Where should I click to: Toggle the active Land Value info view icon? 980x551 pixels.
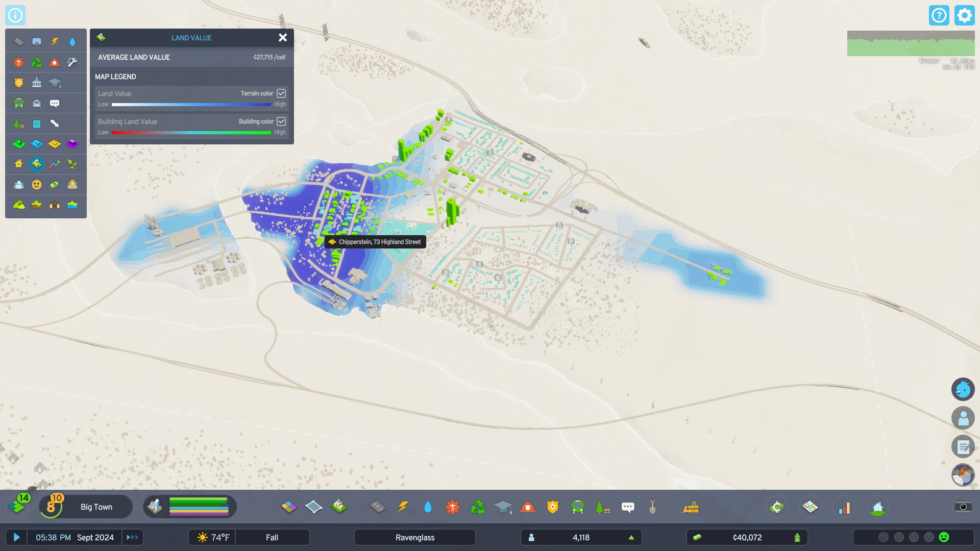[37, 164]
